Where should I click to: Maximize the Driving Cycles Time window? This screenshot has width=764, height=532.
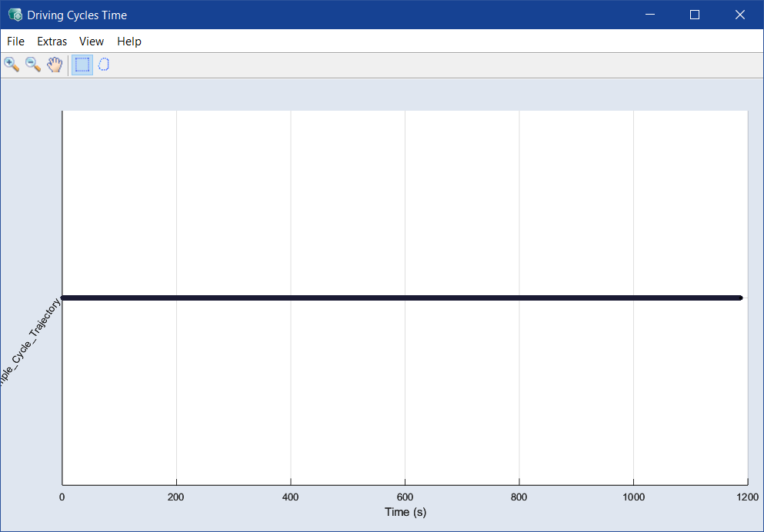[695, 15]
